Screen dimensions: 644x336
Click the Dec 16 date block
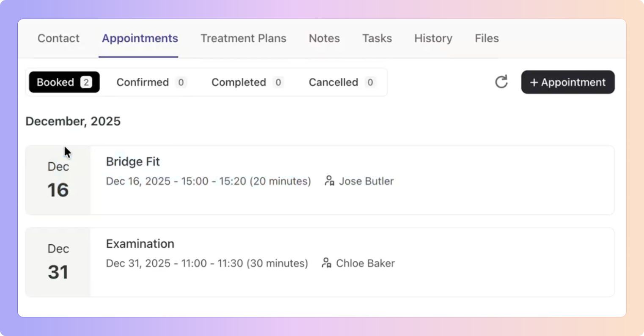click(x=58, y=180)
